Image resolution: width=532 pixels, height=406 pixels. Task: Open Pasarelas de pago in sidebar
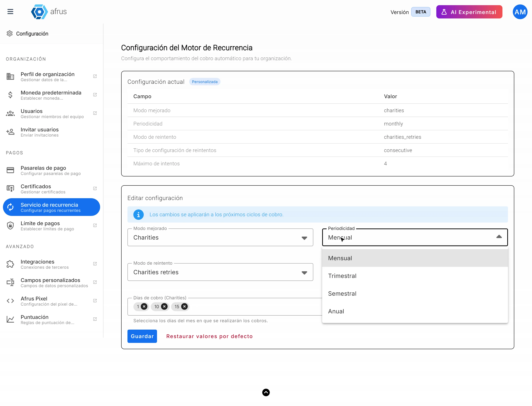(51, 170)
